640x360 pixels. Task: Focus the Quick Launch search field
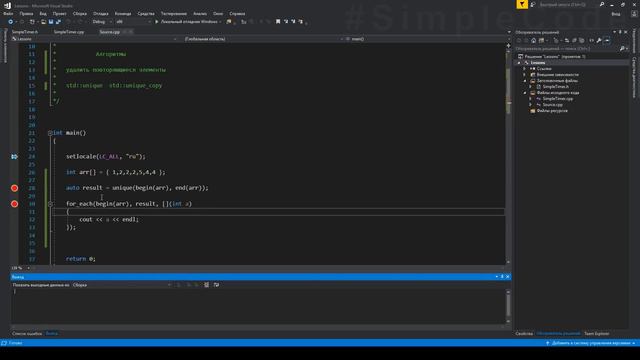567,4
